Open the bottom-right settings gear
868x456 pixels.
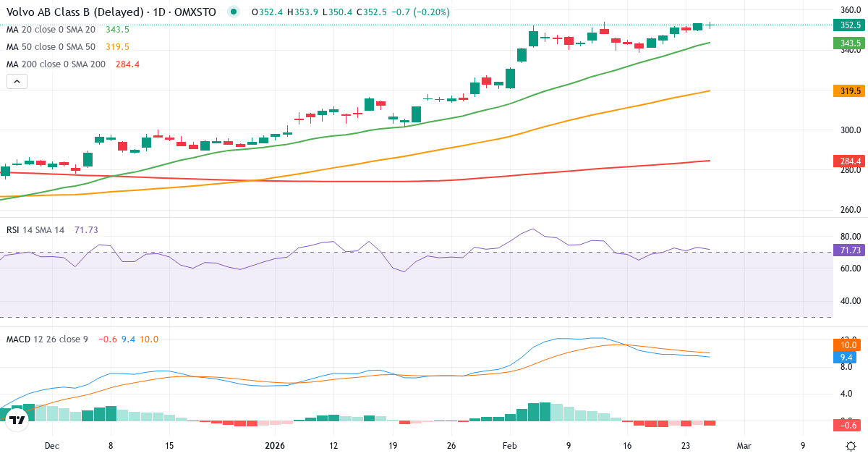(x=850, y=447)
